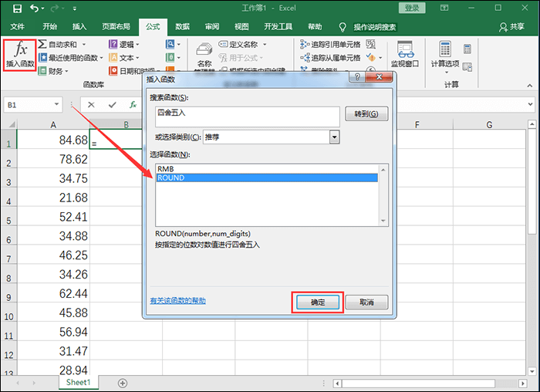The height and width of the screenshot is (392, 540).
Task: Open ribbon display options icon
Action: coord(444,8)
